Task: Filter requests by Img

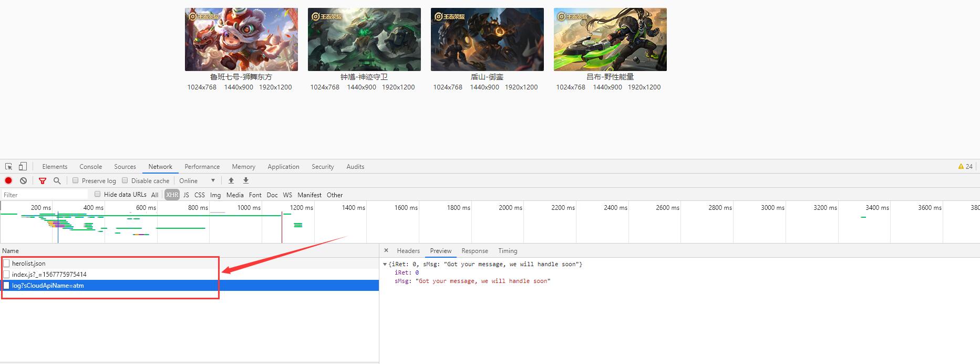Action: point(215,195)
